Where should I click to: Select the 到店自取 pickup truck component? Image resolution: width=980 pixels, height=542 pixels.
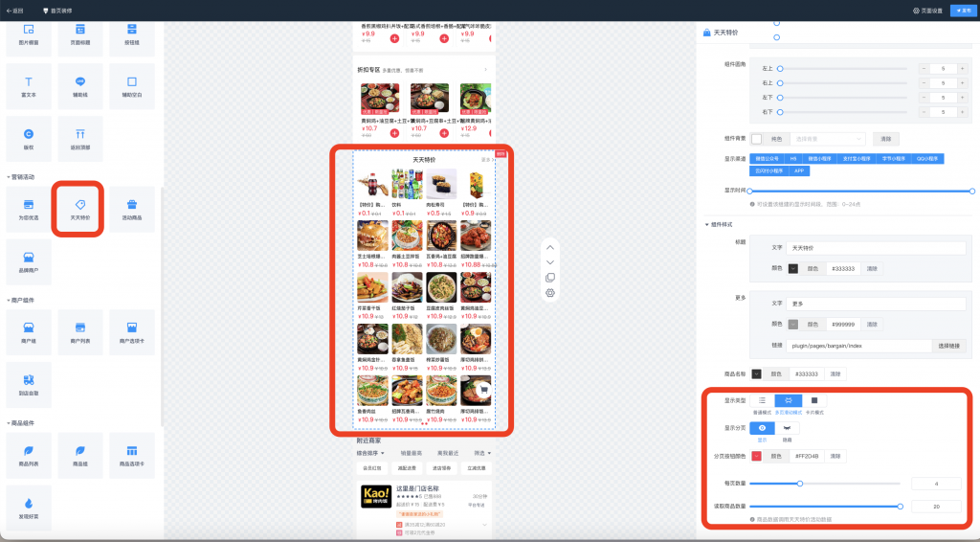[29, 385]
